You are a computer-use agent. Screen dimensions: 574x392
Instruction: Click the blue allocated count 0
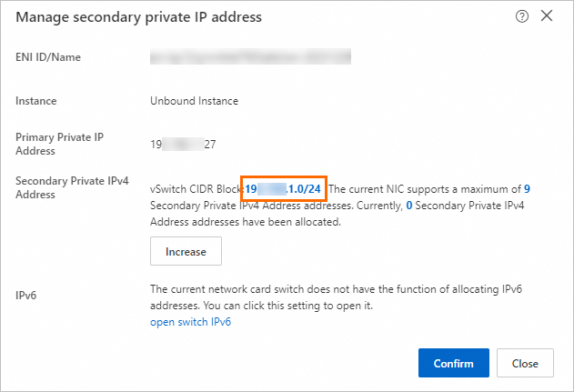click(x=409, y=206)
